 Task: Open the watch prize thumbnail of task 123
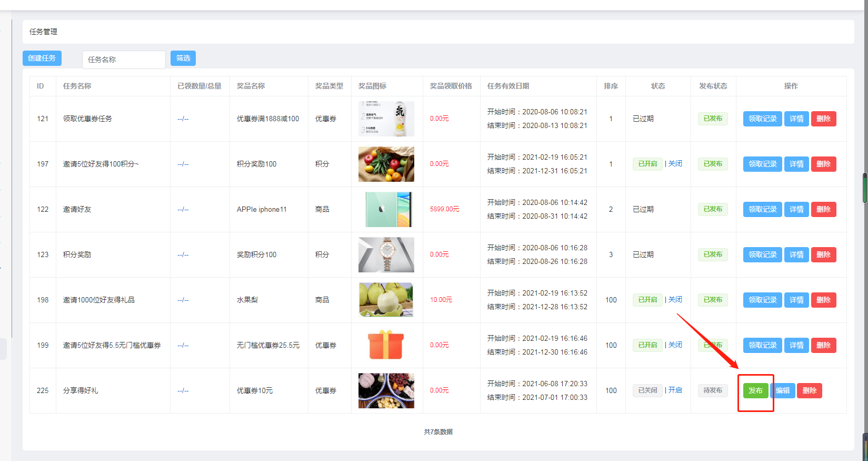click(x=386, y=254)
